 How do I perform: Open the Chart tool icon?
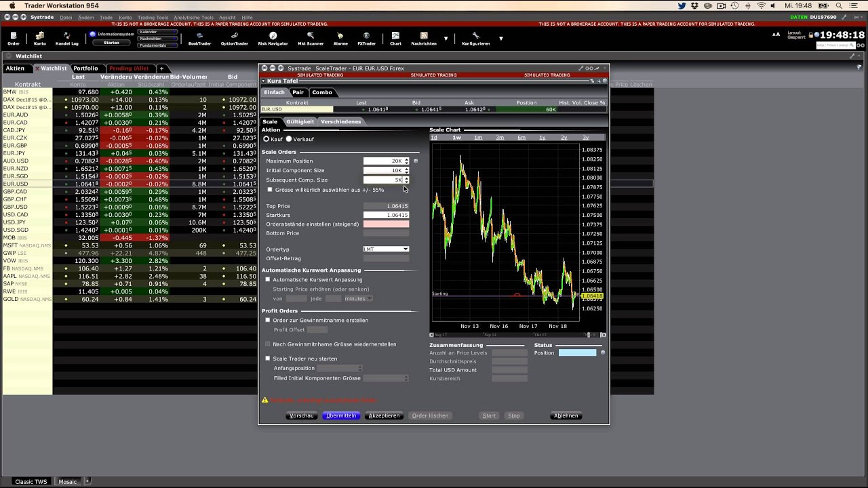pyautogui.click(x=395, y=38)
